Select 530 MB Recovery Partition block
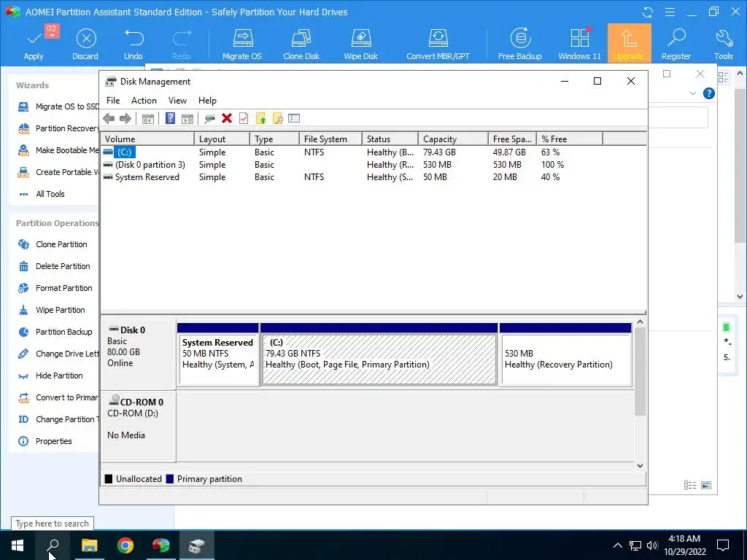The image size is (747, 560). [x=565, y=355]
